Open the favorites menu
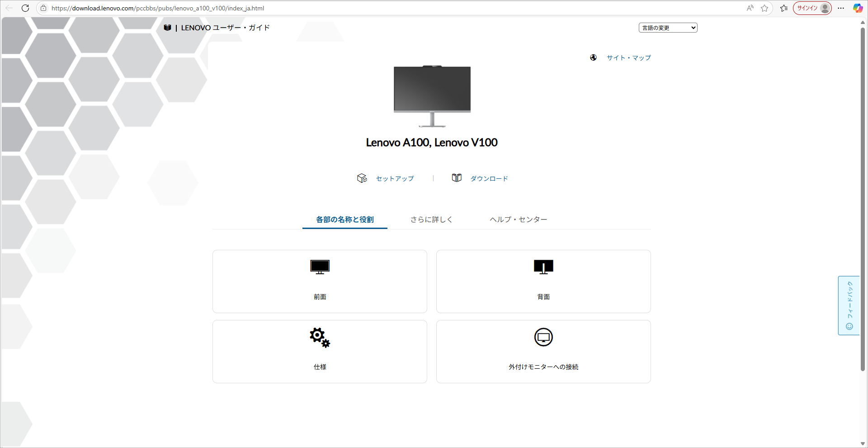The image size is (868, 448). tap(784, 8)
